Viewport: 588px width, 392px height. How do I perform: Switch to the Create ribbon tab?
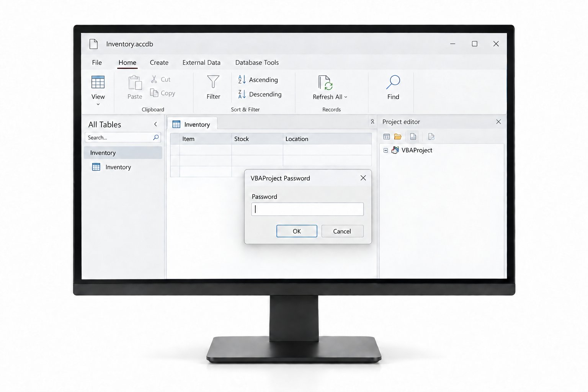point(159,62)
